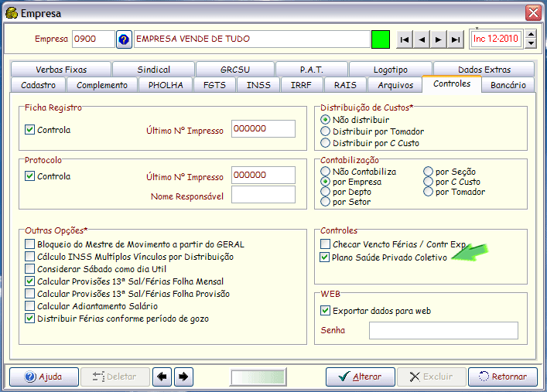Click the Empresa code field 0900
Image resolution: width=547 pixels, height=392 pixels.
tap(93, 39)
